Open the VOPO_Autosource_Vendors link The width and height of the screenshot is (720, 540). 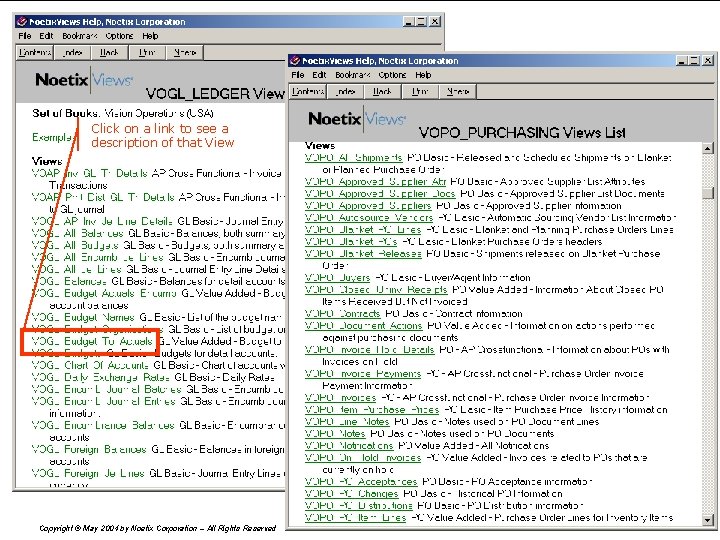369,218
